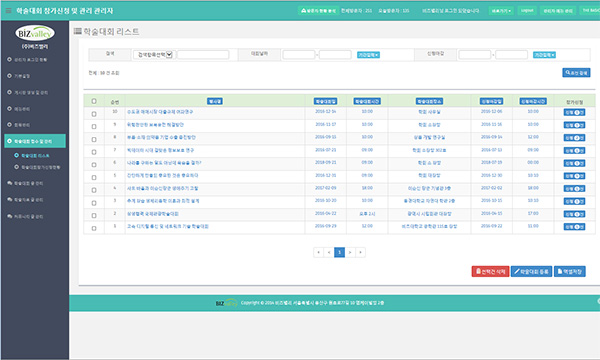Open the 바로가기 dropdown in top bar

(x=501, y=11)
